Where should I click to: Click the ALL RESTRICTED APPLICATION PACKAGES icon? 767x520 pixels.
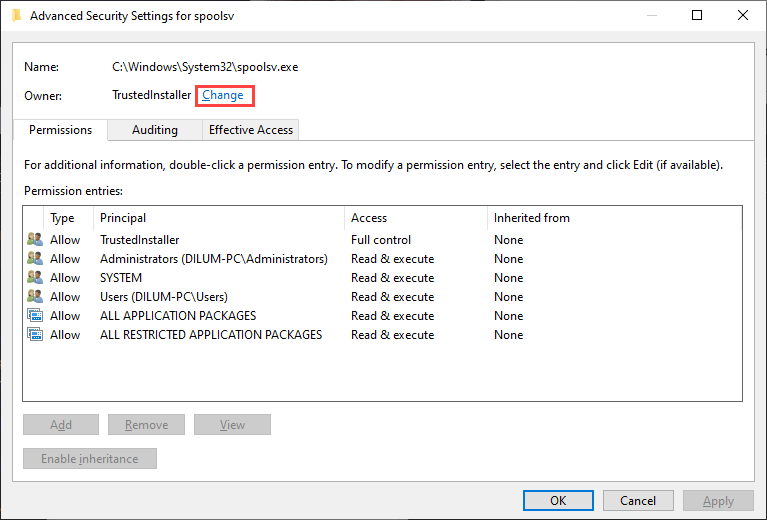pos(35,335)
